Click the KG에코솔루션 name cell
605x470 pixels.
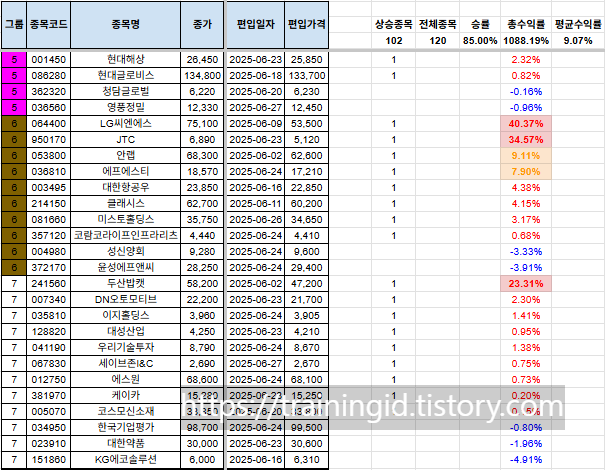[x=125, y=460]
